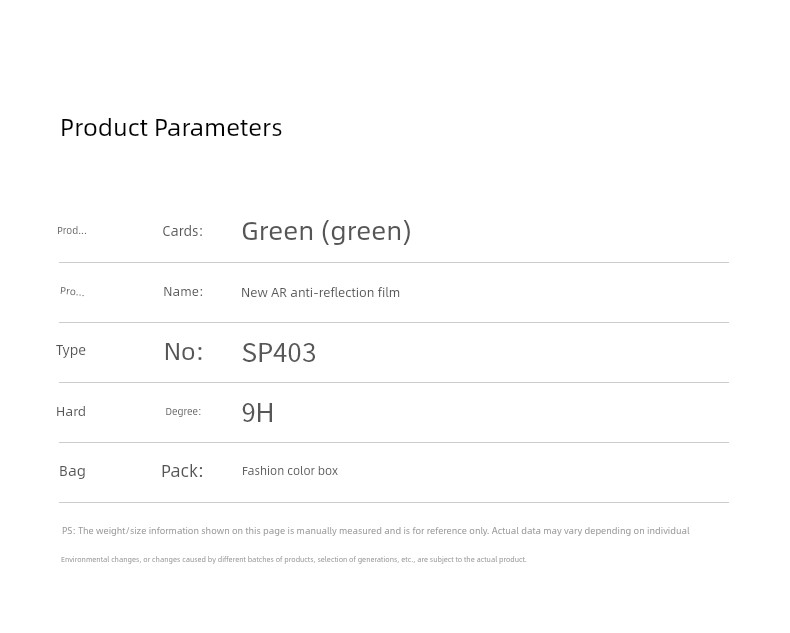The height and width of the screenshot is (633, 790).
Task: Select the Fashion color box text
Action: click(290, 471)
